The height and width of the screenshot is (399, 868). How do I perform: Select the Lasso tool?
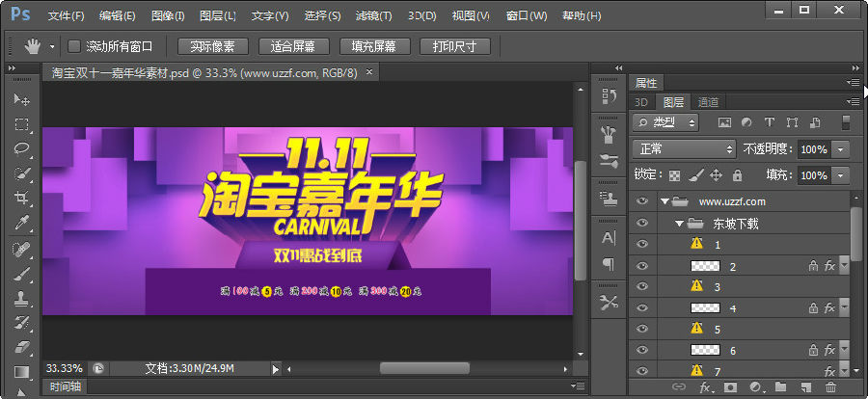click(21, 148)
